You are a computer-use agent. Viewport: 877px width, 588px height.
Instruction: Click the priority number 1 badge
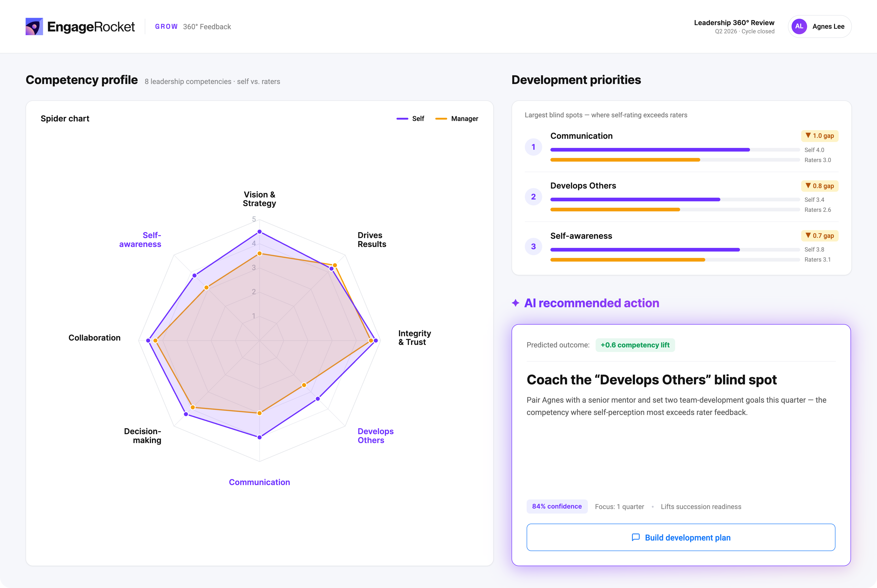(x=533, y=147)
